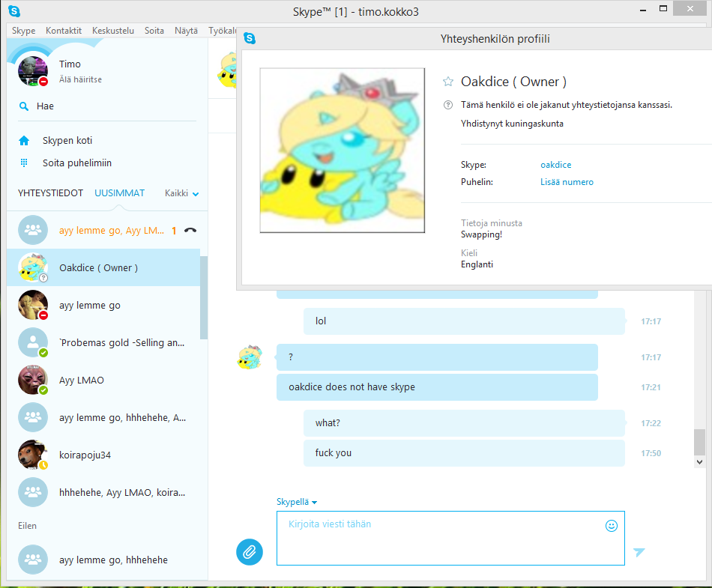Click the 'what?' message bubble

464,423
